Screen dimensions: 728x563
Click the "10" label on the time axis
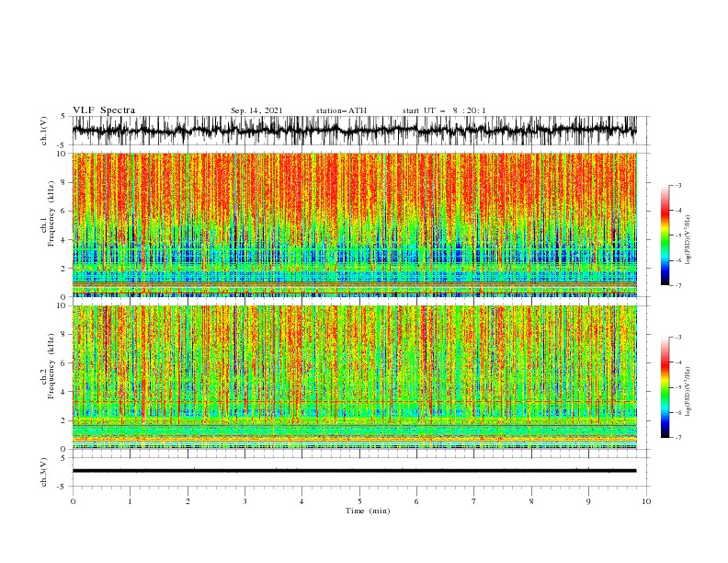646,501
